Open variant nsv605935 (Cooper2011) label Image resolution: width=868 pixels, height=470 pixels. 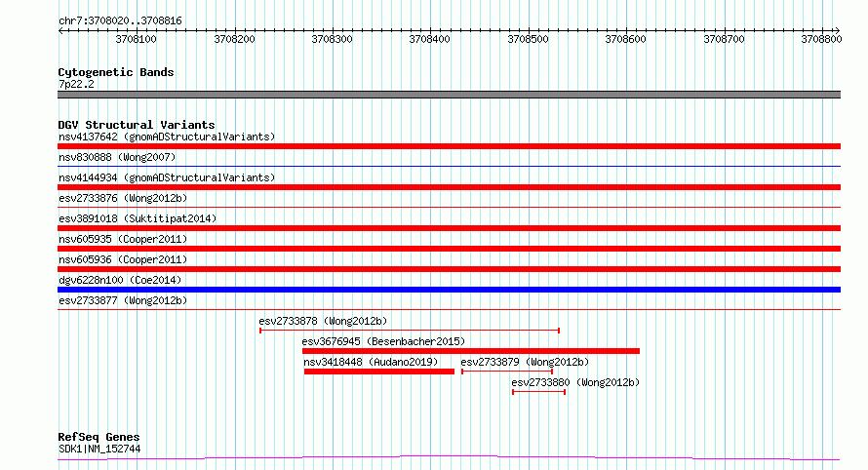[123, 239]
